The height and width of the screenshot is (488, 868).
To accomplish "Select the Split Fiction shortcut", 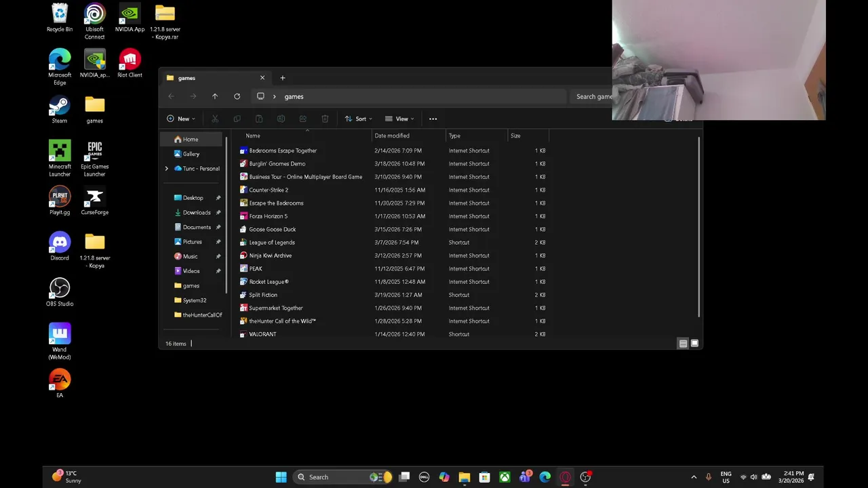I will coord(263,295).
